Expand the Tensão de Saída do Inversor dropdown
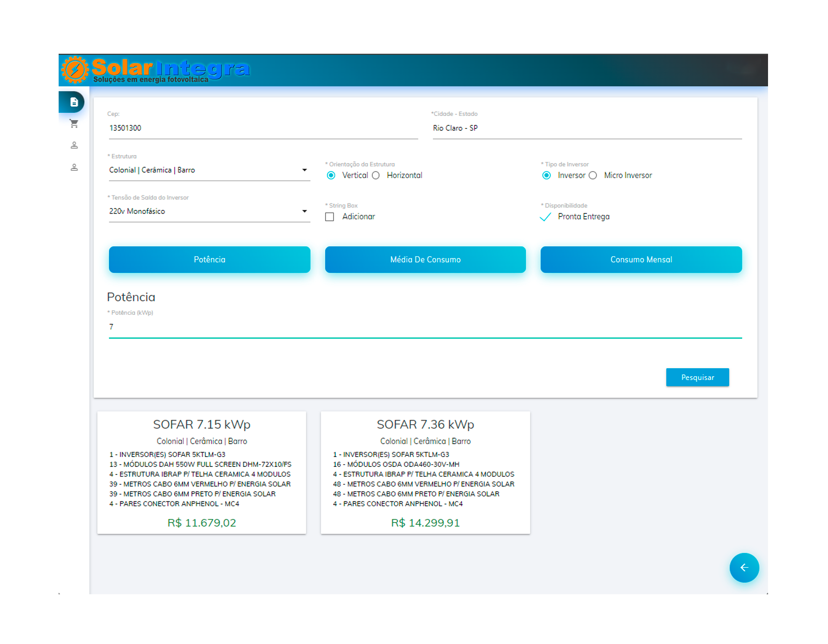828x644 pixels. [209, 211]
